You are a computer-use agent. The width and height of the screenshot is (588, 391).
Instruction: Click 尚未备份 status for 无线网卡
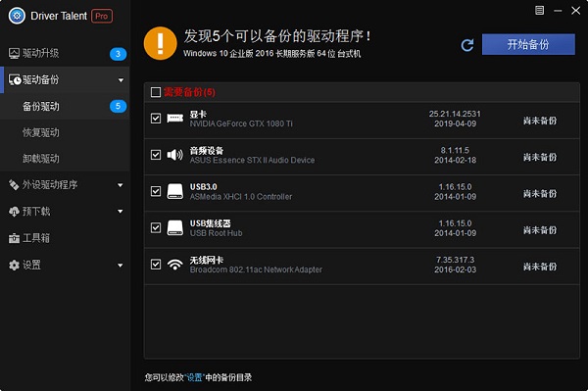(x=540, y=267)
